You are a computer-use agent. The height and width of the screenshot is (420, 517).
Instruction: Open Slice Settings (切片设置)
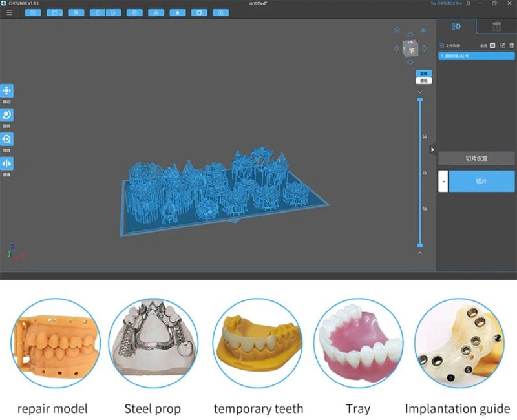click(476, 158)
